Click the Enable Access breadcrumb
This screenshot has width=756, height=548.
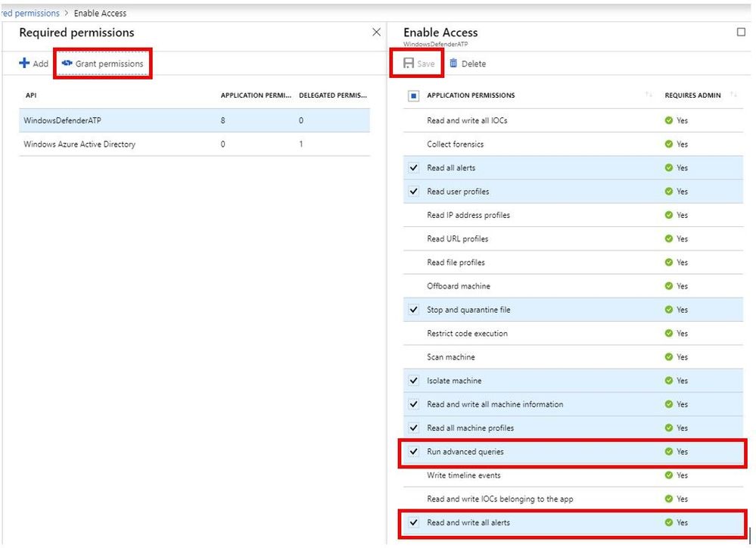coord(100,13)
